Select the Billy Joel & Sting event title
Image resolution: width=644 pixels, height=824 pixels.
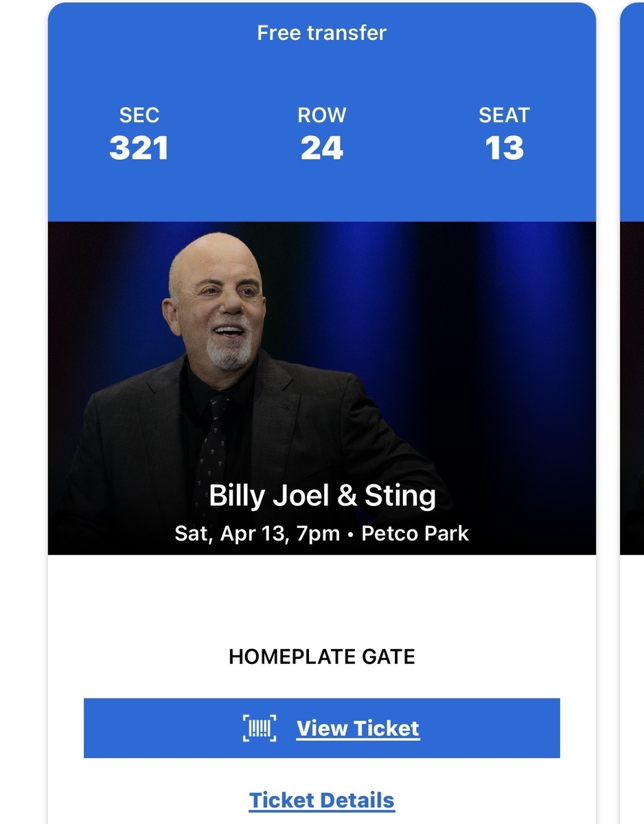(x=321, y=496)
